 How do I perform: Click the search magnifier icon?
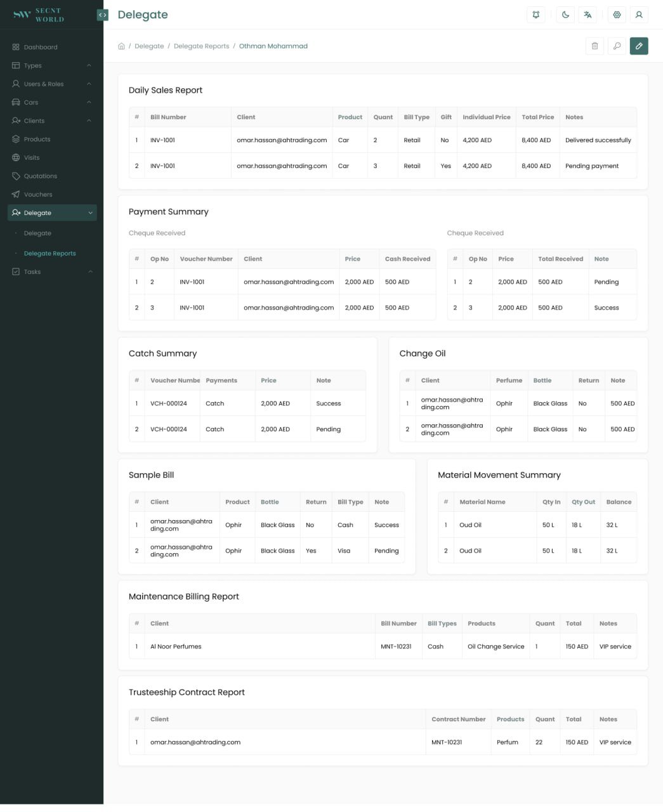click(x=617, y=46)
